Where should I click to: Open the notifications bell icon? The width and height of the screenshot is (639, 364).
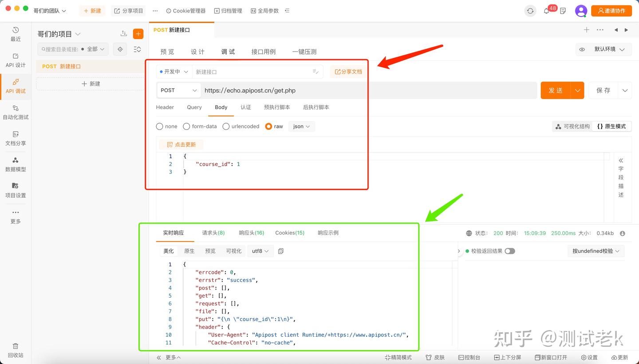[546, 11]
